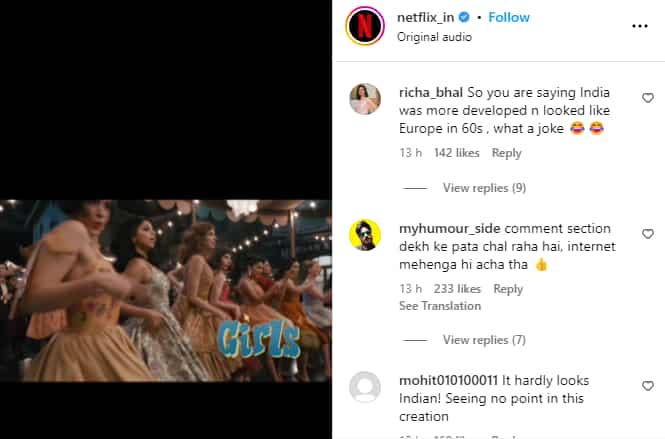View the 233 likes list
The image size is (665, 439).
458,289
